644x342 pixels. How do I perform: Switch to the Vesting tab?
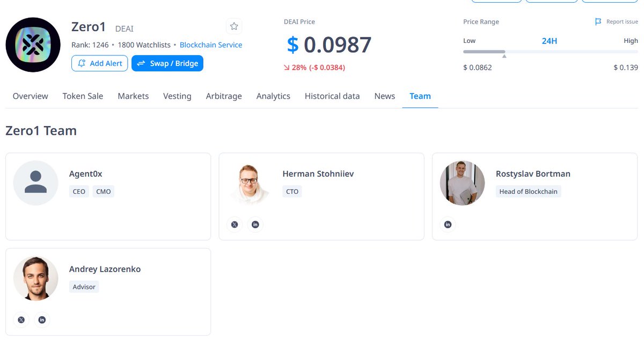177,96
